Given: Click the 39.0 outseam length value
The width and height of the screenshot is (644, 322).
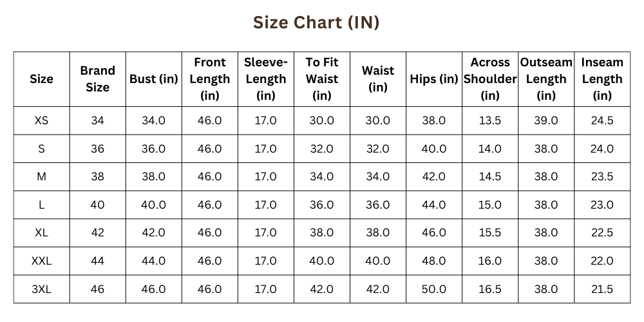Looking at the screenshot, I should [545, 120].
